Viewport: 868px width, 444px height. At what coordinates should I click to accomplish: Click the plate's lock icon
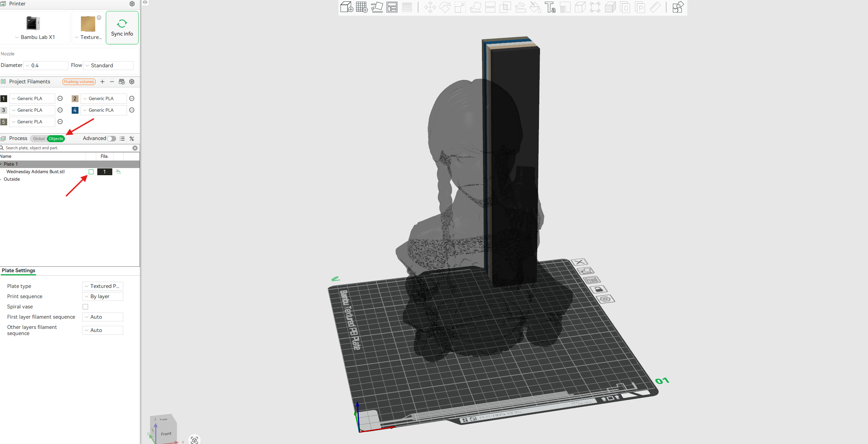[599, 290]
